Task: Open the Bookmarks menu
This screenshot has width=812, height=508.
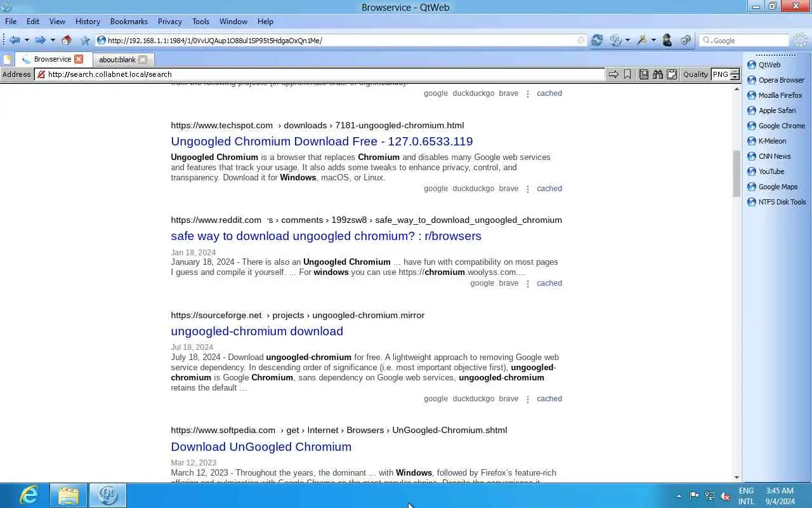Action: [x=129, y=21]
